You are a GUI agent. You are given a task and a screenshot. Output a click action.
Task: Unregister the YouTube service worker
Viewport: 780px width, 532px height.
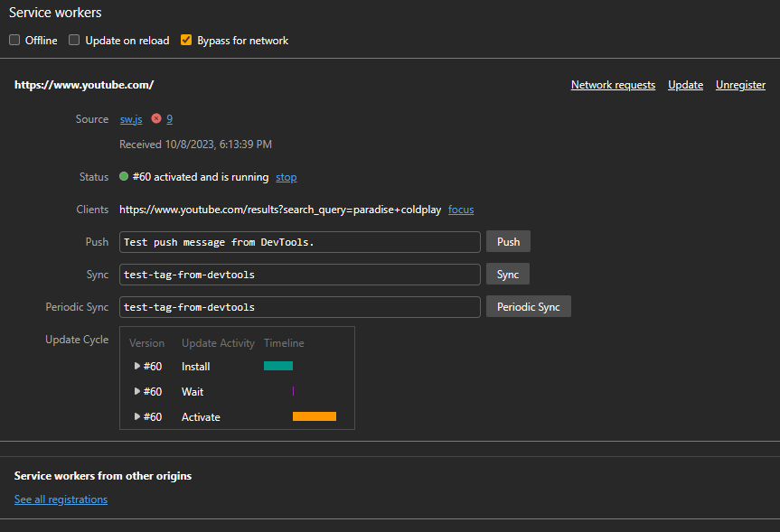pos(740,85)
